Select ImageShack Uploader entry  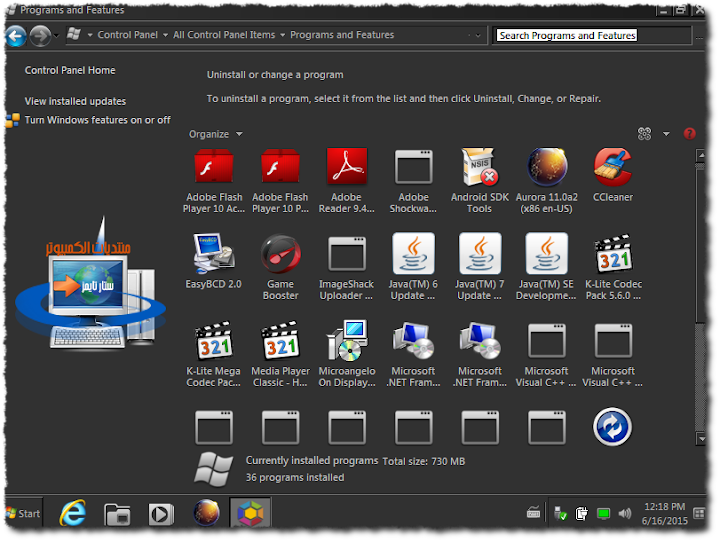347,268
